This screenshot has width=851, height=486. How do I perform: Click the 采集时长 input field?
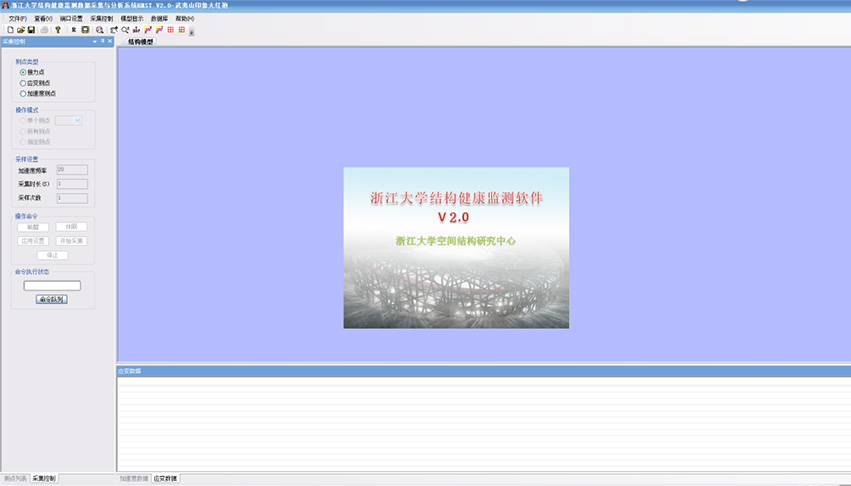coord(72,184)
